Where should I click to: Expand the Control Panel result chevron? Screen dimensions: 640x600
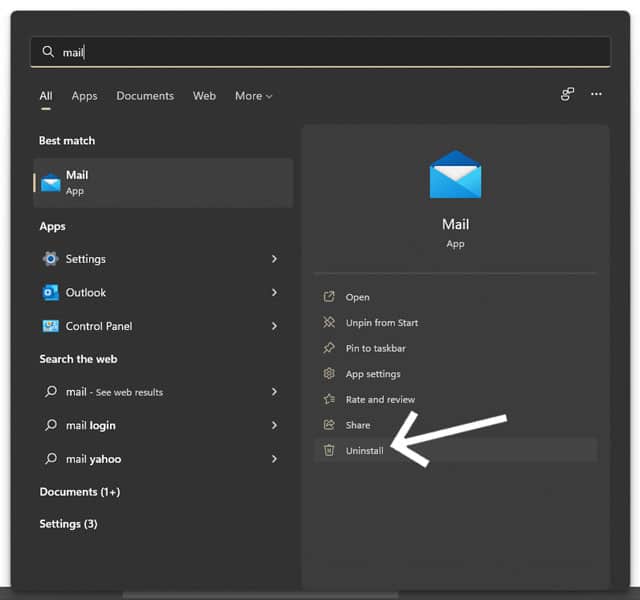(x=274, y=326)
